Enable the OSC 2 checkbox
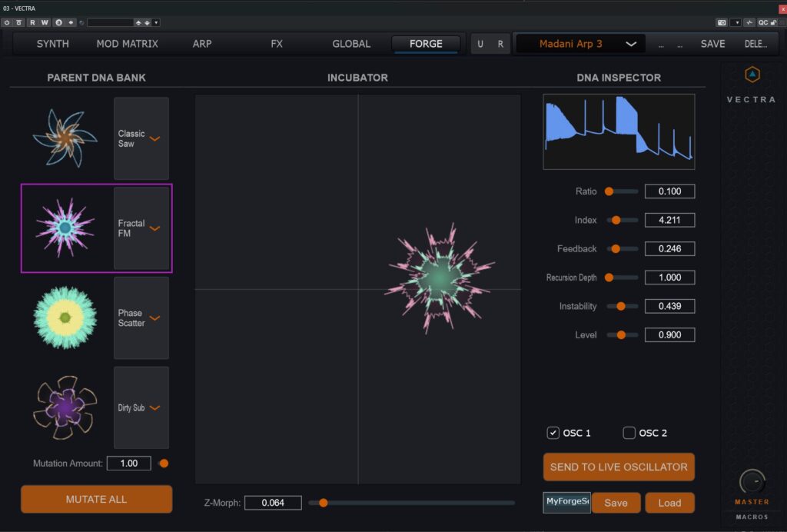Screen dimensions: 787x532 [629, 433]
